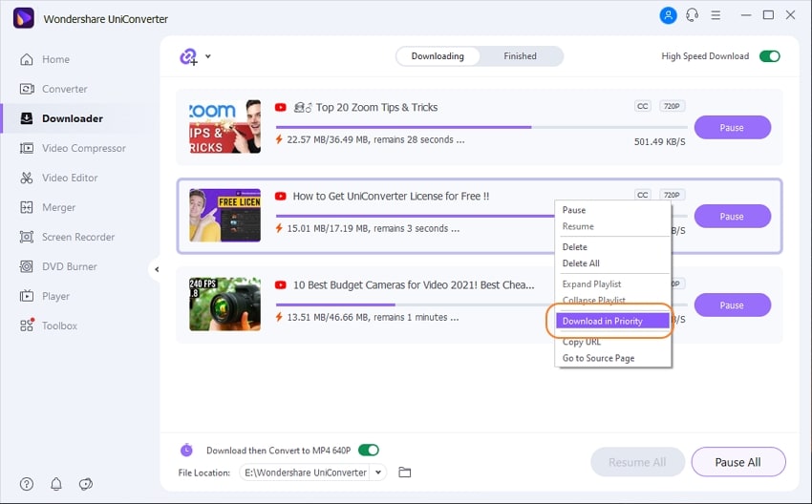Click the Pause All button

click(737, 462)
